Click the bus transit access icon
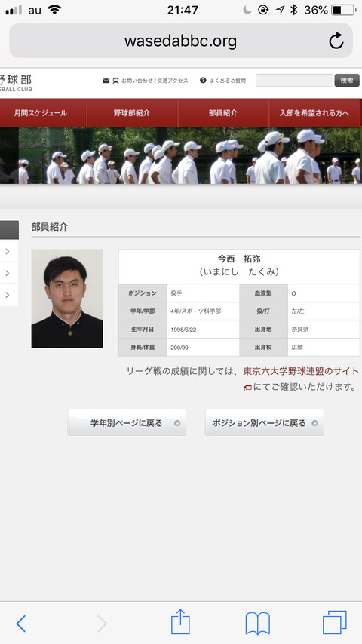 [116, 81]
